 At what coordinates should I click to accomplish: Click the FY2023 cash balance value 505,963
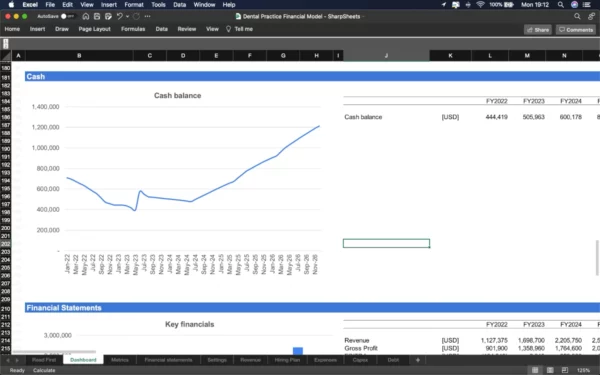point(533,117)
